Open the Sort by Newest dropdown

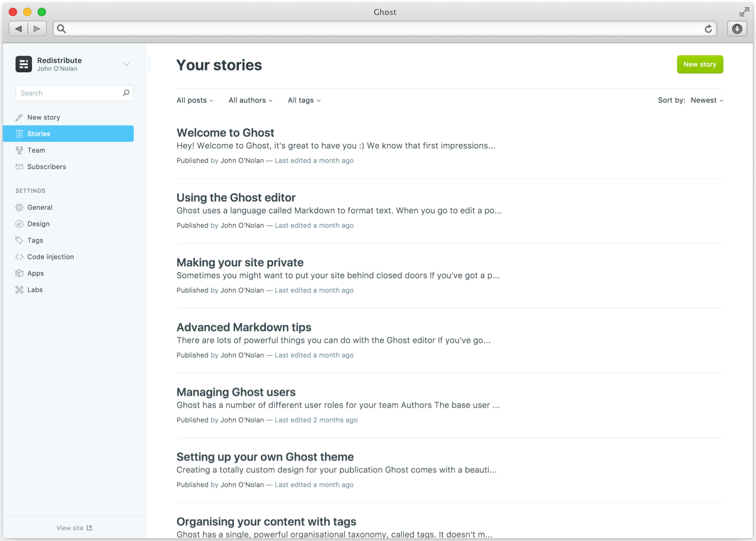coord(707,100)
